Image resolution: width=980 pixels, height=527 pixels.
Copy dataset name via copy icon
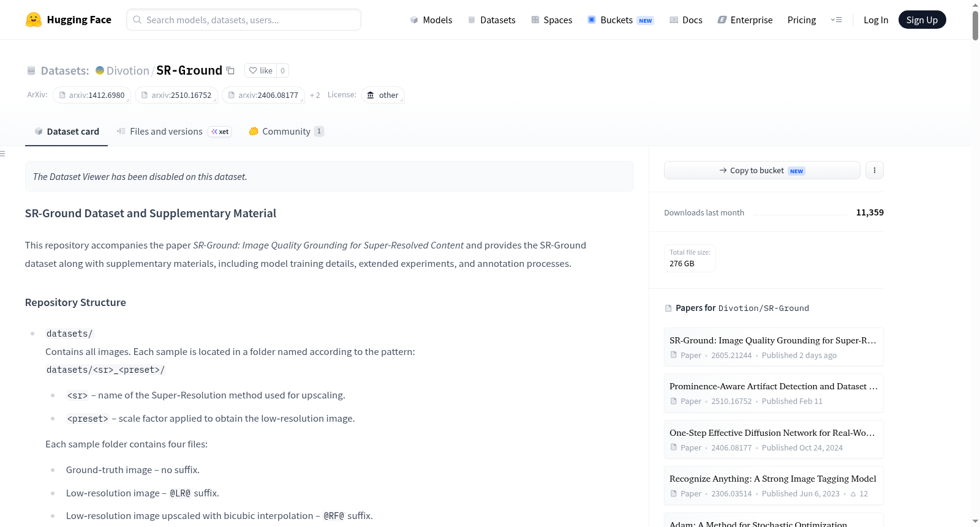(x=231, y=70)
